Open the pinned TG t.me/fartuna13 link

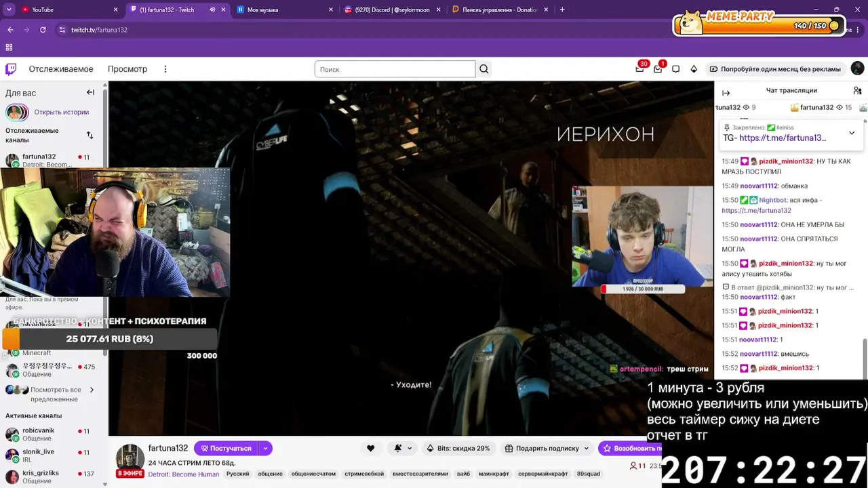(783, 138)
